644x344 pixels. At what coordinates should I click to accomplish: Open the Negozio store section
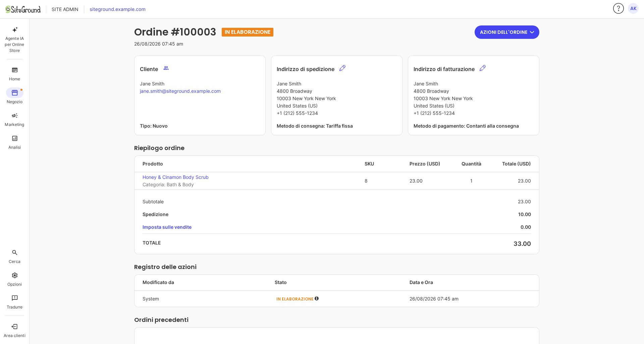tap(14, 96)
